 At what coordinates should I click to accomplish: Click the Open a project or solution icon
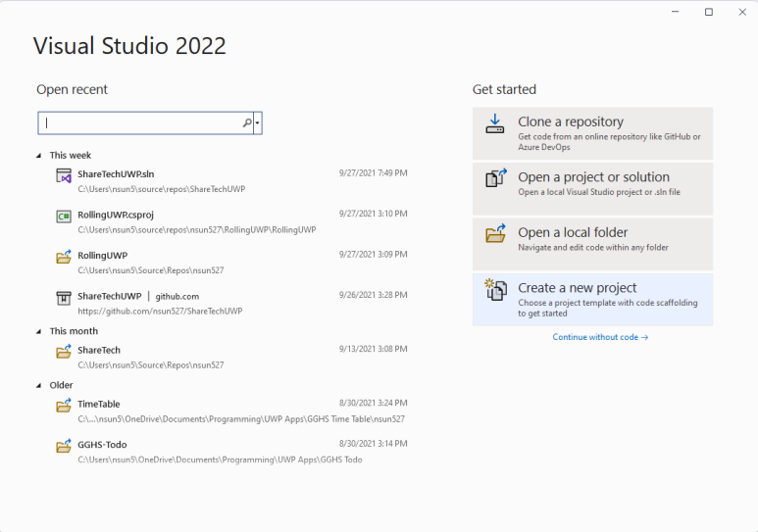(496, 177)
